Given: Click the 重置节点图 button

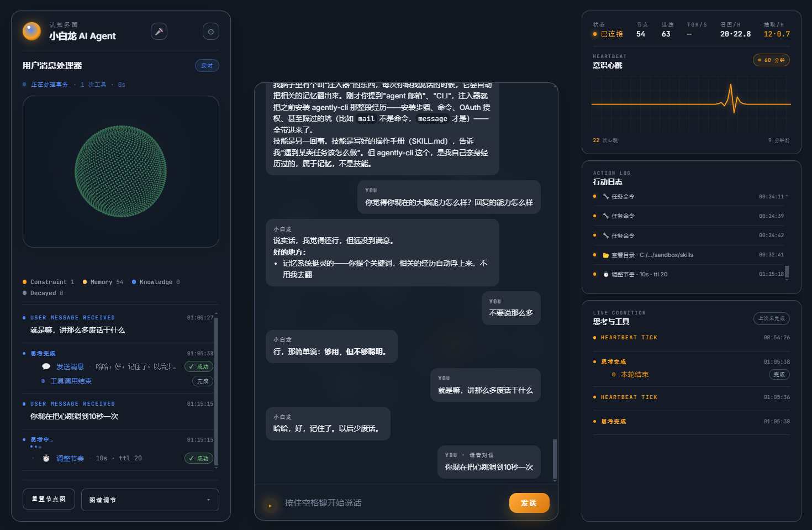Looking at the screenshot, I should pos(49,499).
